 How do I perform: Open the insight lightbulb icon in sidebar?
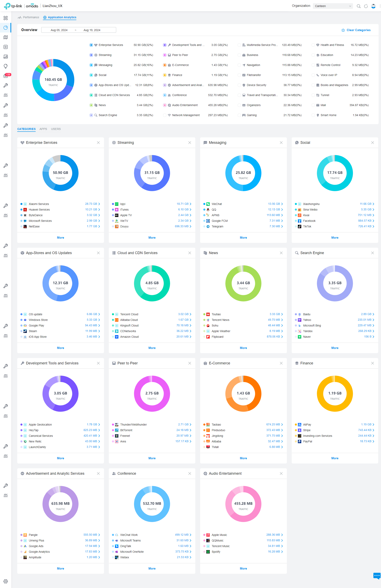5,66
